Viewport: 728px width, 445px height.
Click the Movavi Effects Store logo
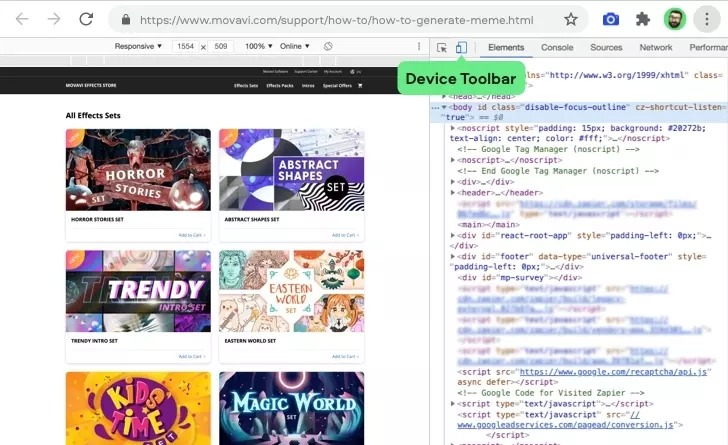(91, 85)
